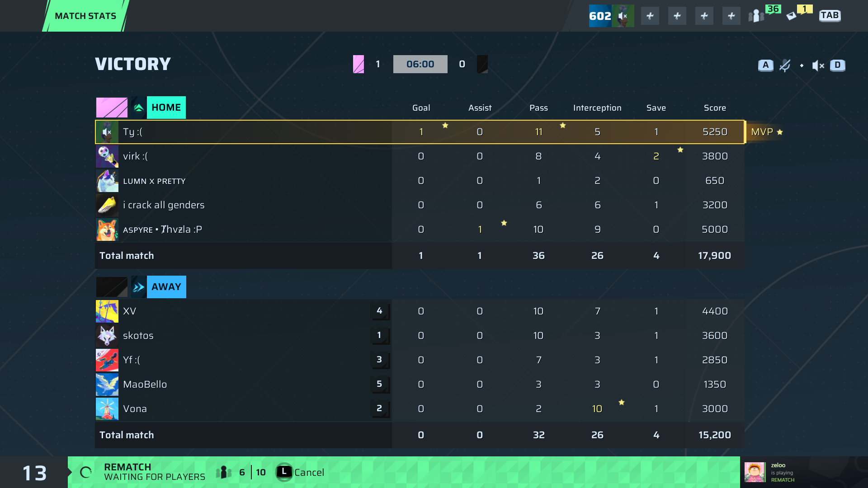
Task: Click Yf :( player avatar
Action: pos(107,360)
